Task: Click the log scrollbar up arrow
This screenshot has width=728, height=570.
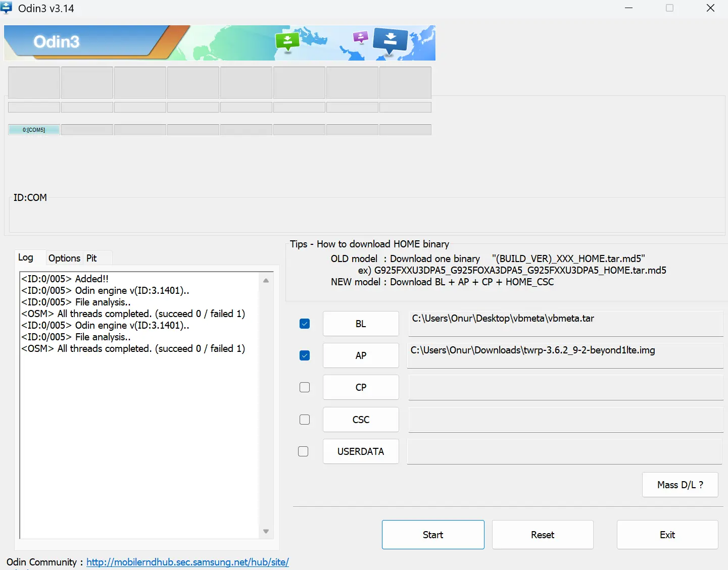Action: 266,280
